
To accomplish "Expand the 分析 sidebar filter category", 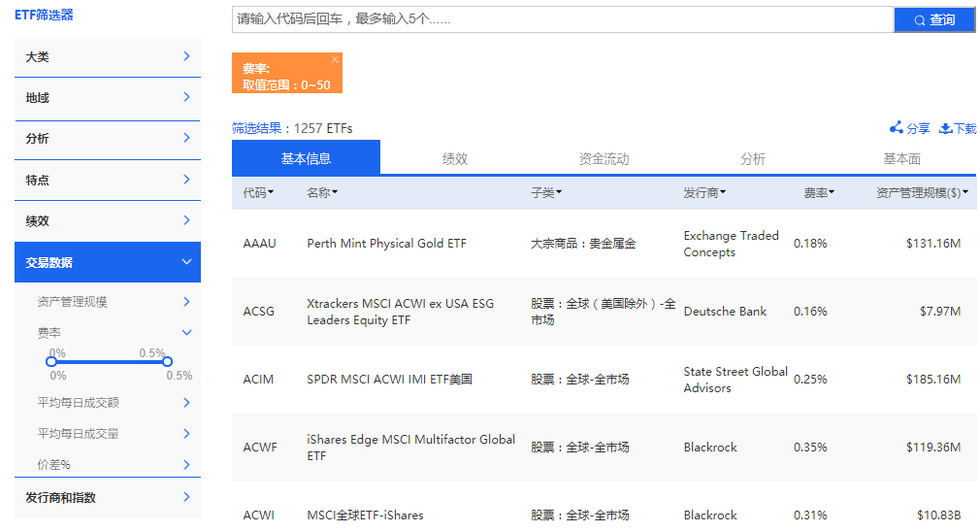I will [x=108, y=139].
